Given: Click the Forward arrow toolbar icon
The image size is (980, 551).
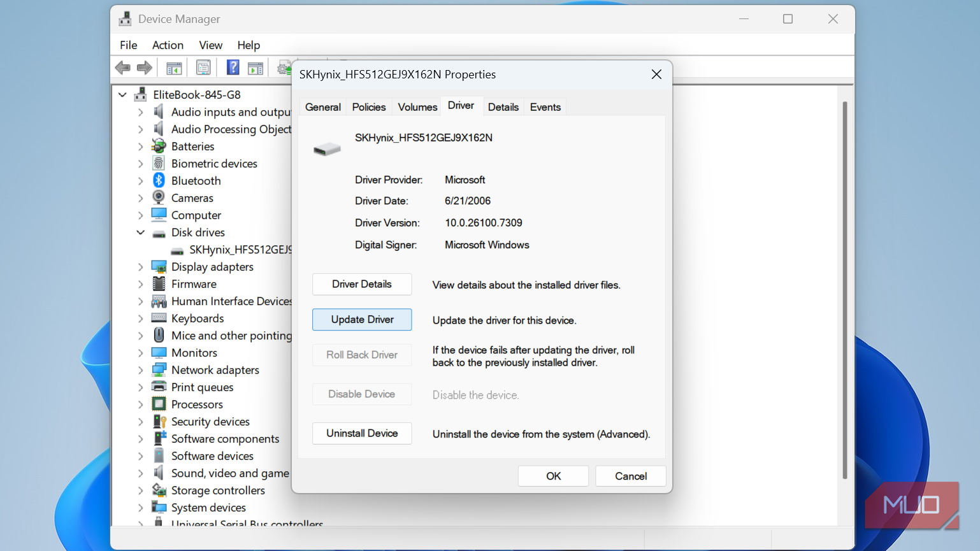Looking at the screenshot, I should point(145,68).
